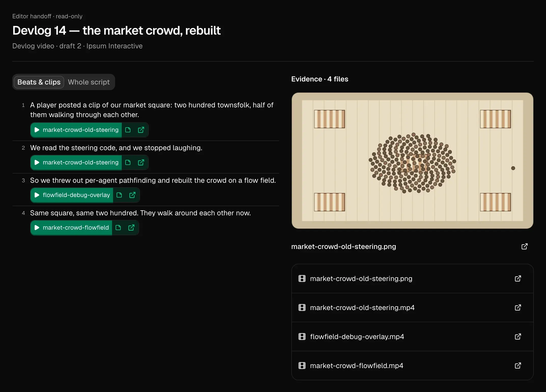Click film icon beside market-crowd-old-steering.mp4

point(302,307)
